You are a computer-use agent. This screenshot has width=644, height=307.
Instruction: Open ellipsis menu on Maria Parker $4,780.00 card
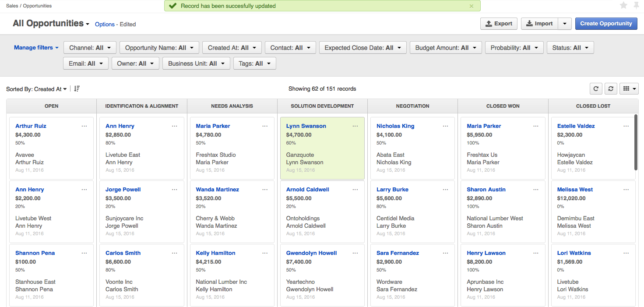click(x=265, y=126)
